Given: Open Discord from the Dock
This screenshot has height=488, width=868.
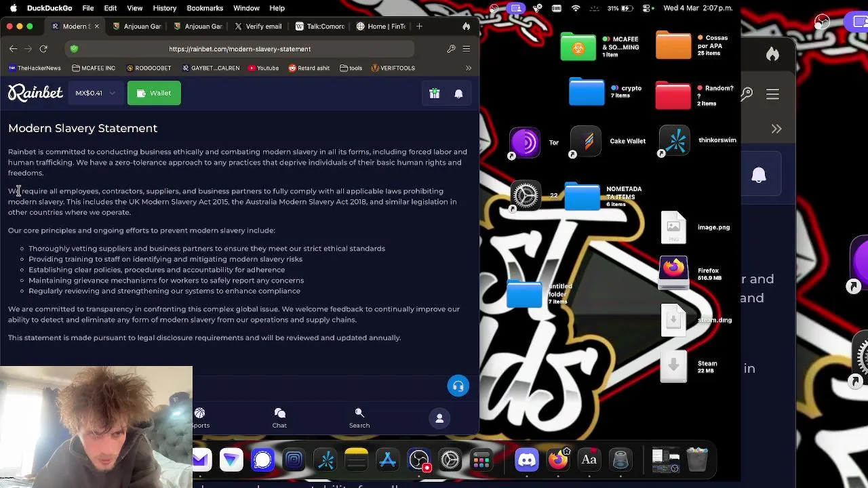Looking at the screenshot, I should (x=527, y=460).
